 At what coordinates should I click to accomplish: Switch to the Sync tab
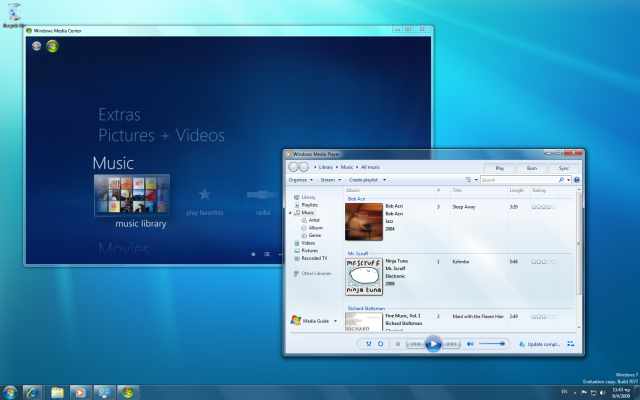pyautogui.click(x=563, y=168)
